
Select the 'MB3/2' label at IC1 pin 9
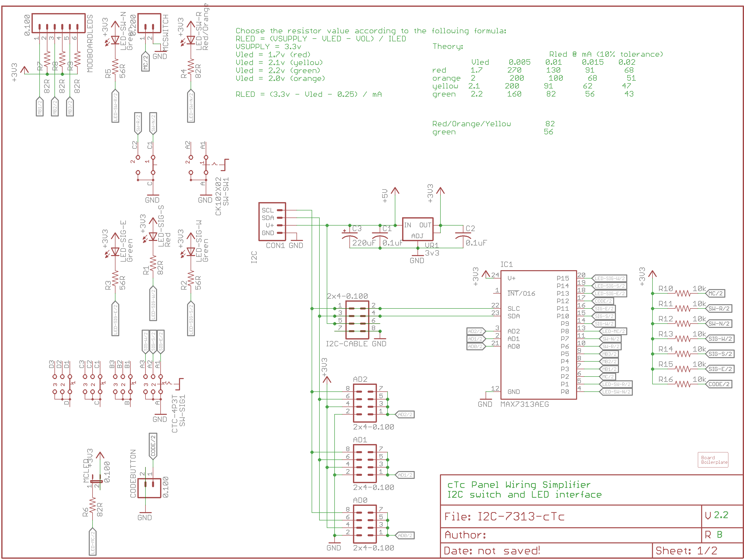(x=609, y=354)
